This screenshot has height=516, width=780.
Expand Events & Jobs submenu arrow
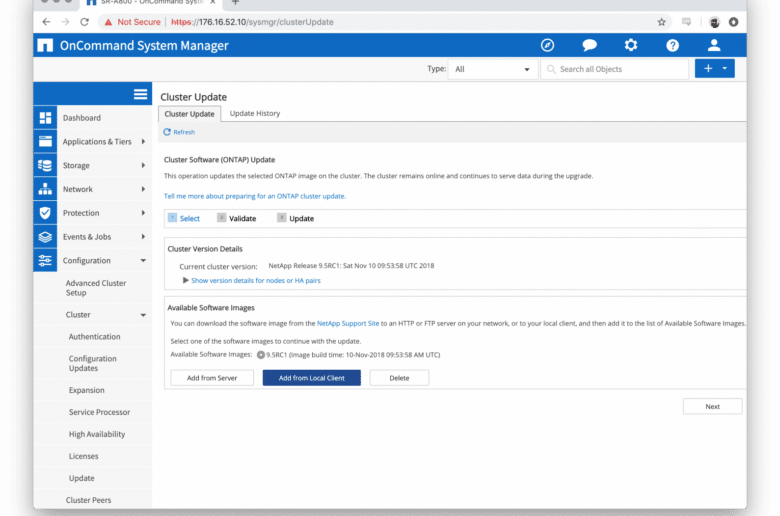pos(143,237)
